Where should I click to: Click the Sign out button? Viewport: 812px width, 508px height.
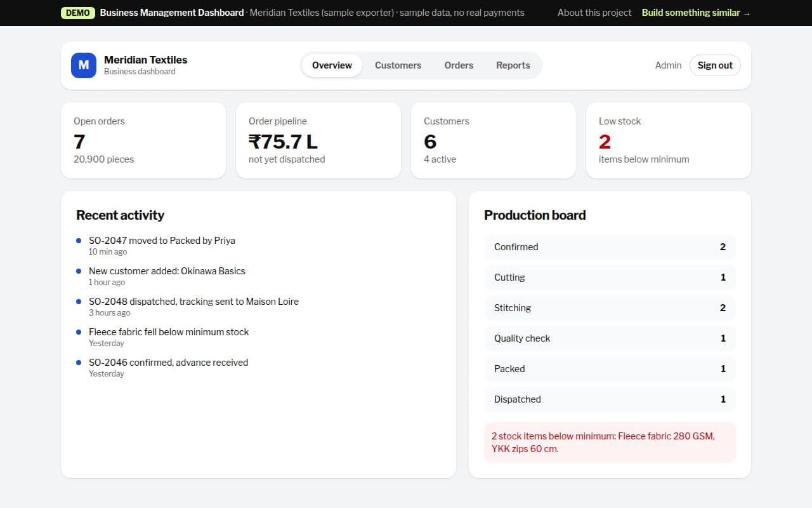pyautogui.click(x=715, y=65)
